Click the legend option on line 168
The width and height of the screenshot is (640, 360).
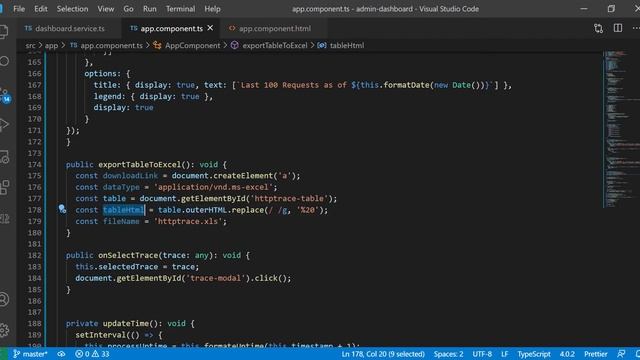click(107, 96)
